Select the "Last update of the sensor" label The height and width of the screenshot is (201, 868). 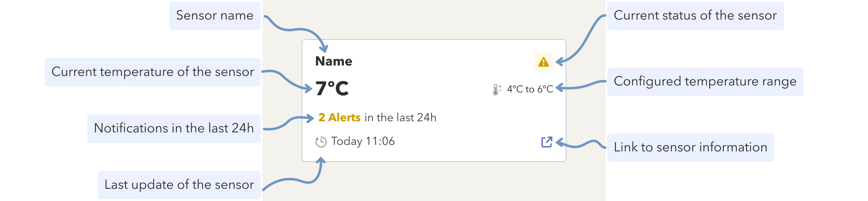[x=179, y=185]
